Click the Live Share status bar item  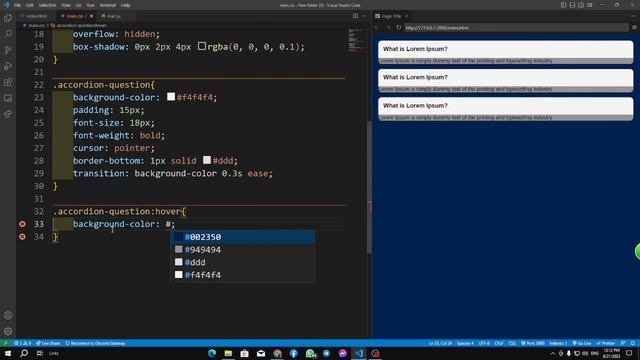pos(48,343)
